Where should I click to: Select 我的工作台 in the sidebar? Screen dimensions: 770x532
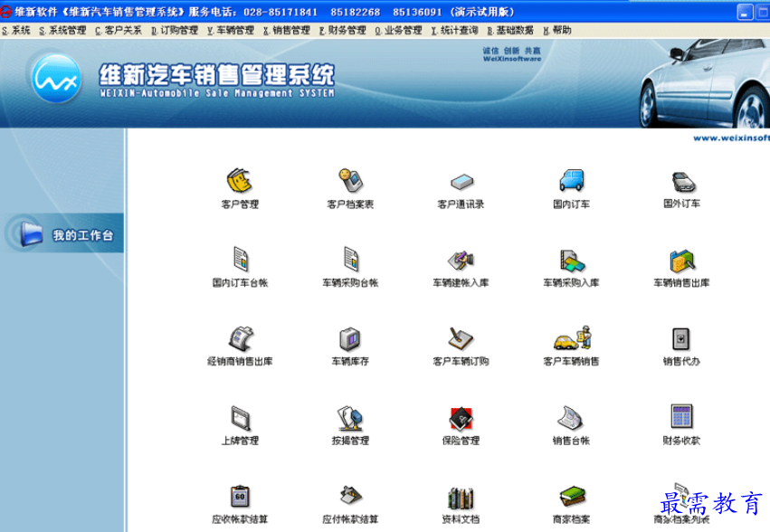click(x=81, y=235)
